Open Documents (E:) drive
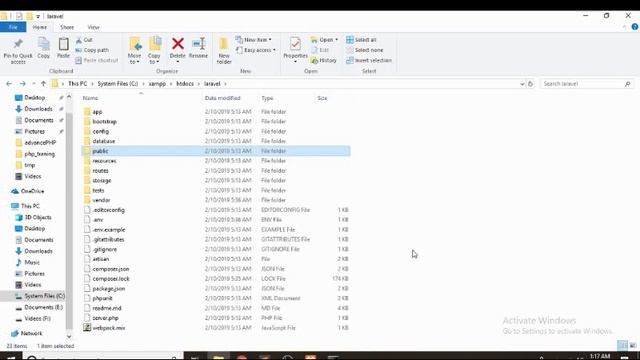 (39, 307)
